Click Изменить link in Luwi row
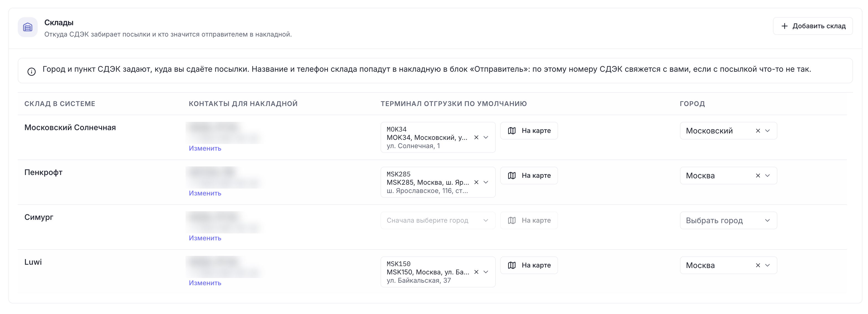 (205, 283)
